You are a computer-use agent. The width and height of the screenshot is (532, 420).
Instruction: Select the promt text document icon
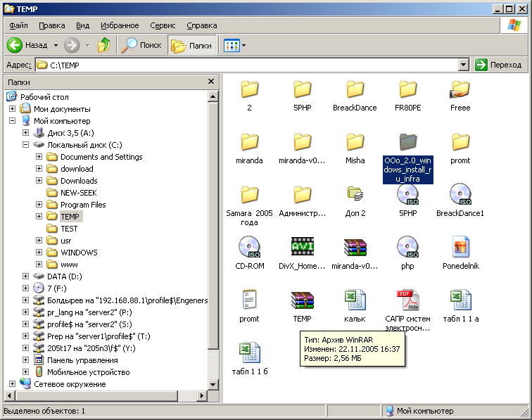[x=250, y=300]
